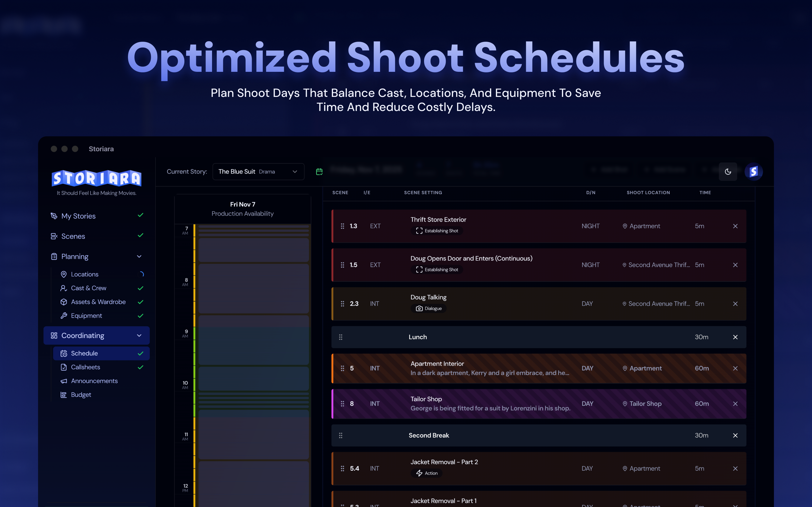Click drag handle icon of scene 1.3

(342, 226)
